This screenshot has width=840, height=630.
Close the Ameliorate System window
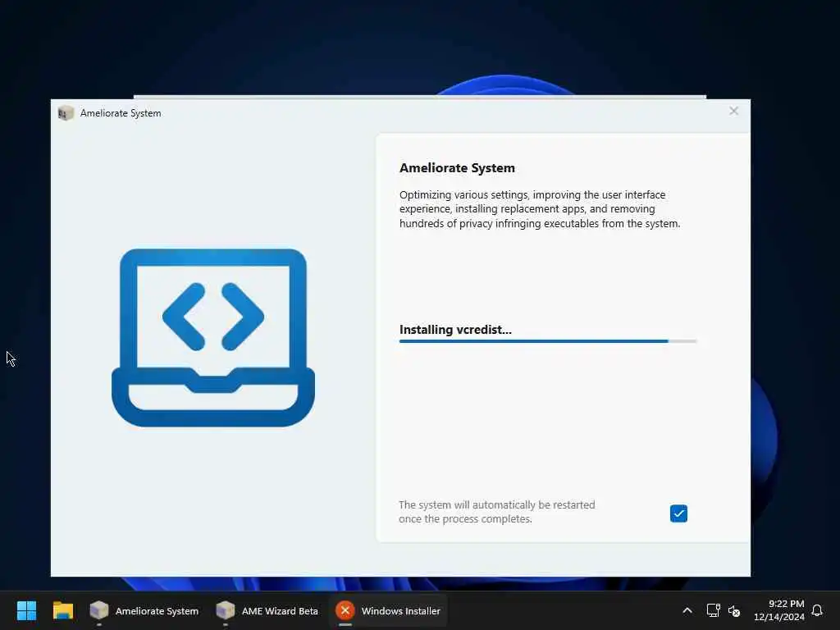[733, 111]
